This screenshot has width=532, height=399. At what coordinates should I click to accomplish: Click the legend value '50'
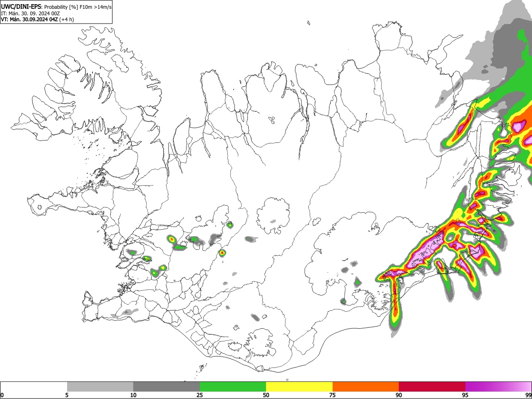pos(266,395)
